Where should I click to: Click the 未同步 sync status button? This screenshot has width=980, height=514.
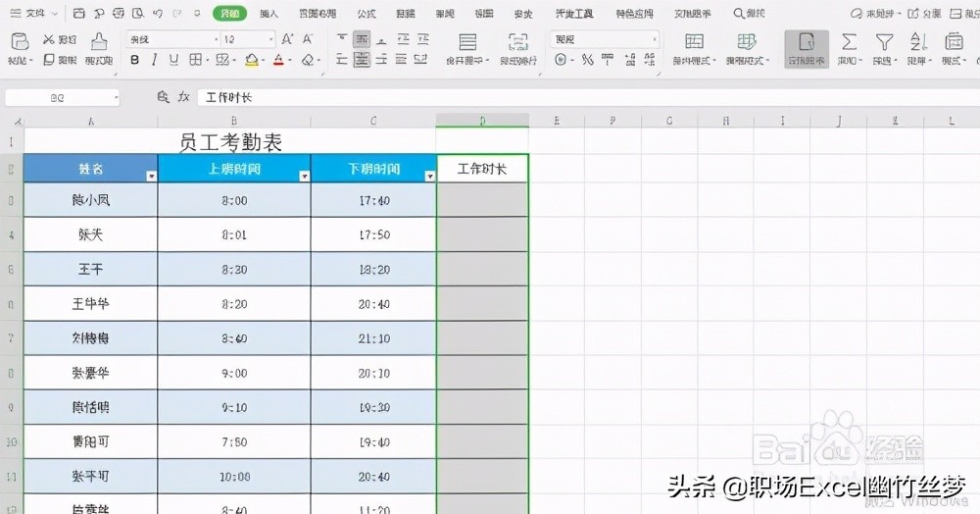[x=874, y=13]
